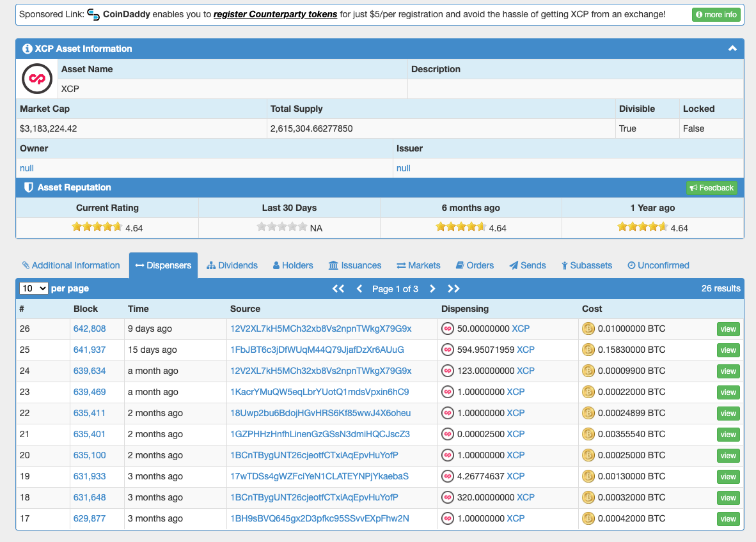Select the Dispensers tab
Image resolution: width=756 pixels, height=542 pixels.
click(164, 265)
